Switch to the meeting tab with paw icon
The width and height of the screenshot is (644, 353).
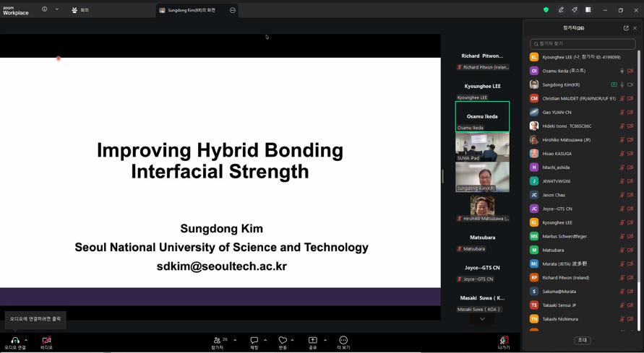pos(80,10)
